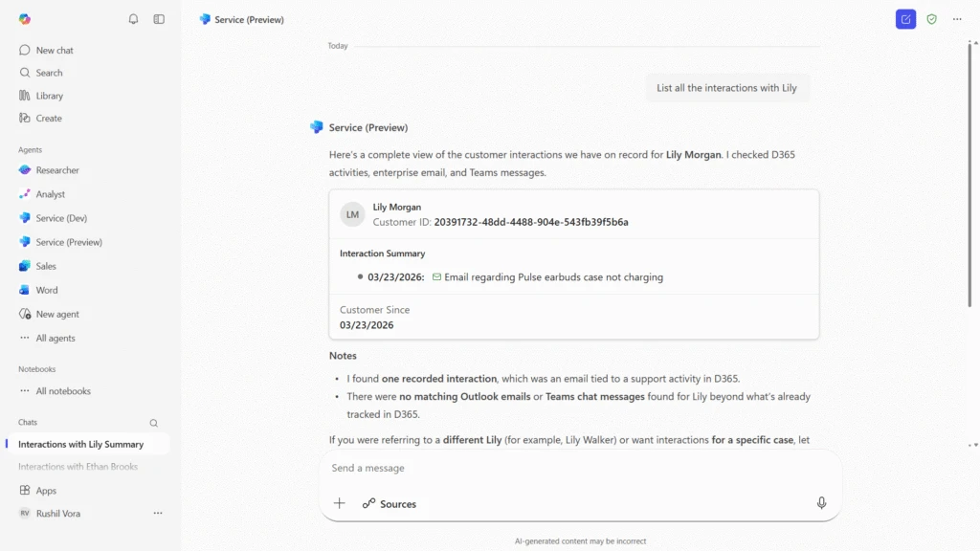The image size is (980, 551).
Task: Open the Analyst agent
Action: click(51, 194)
